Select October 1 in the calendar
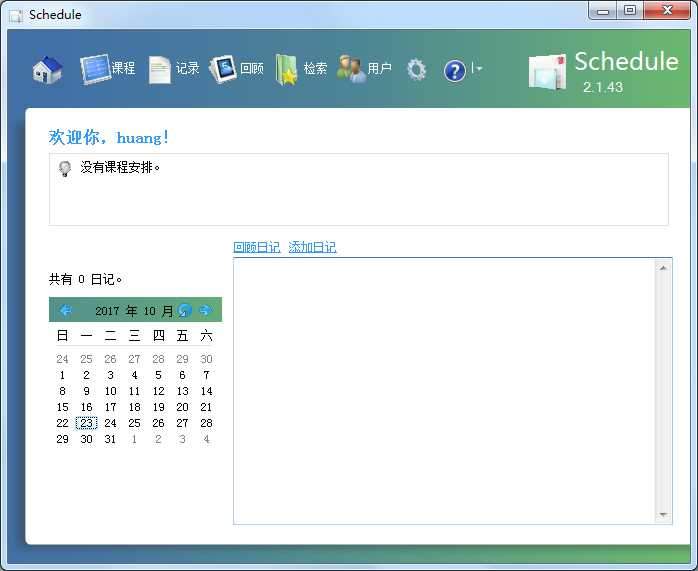698x571 pixels. (62, 375)
